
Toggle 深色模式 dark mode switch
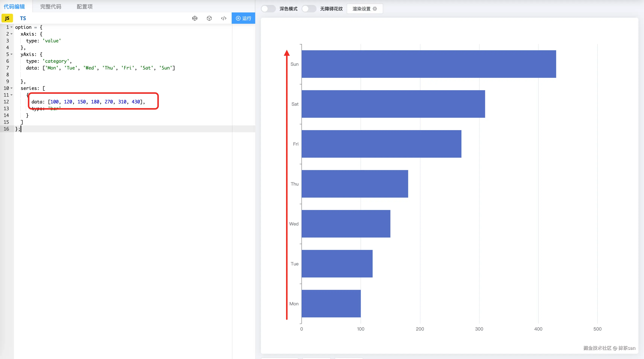268,9
